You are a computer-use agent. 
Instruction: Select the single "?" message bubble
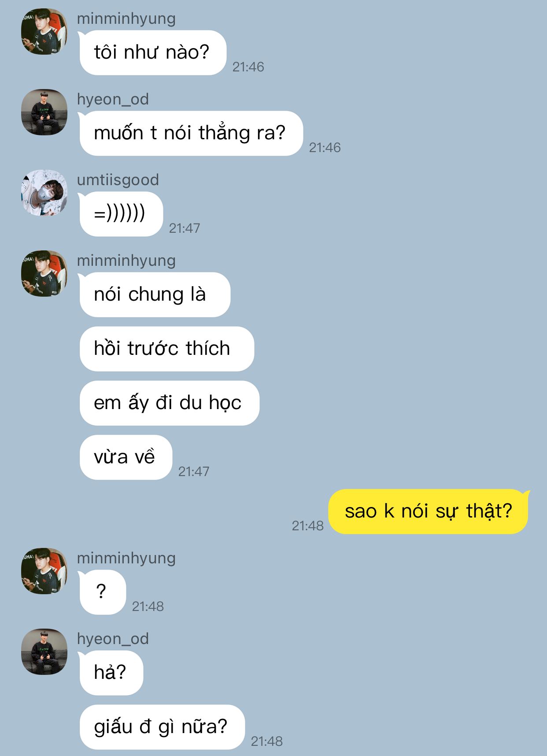(x=102, y=592)
